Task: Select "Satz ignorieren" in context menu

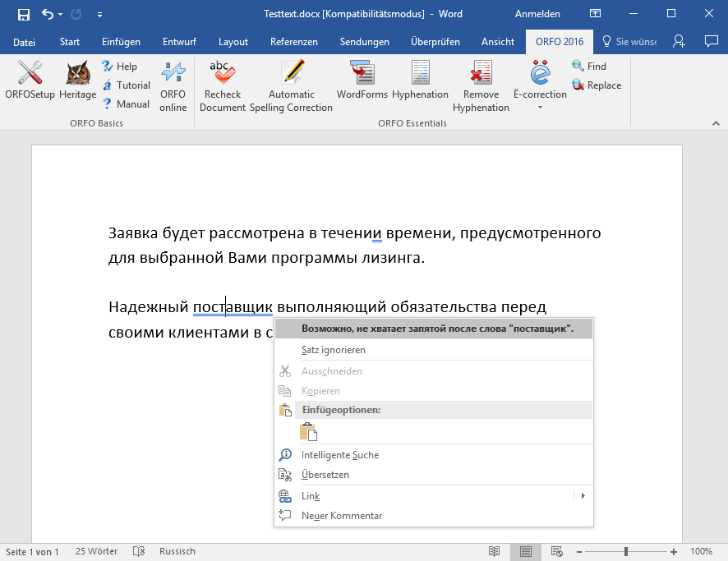Action: 334,350
